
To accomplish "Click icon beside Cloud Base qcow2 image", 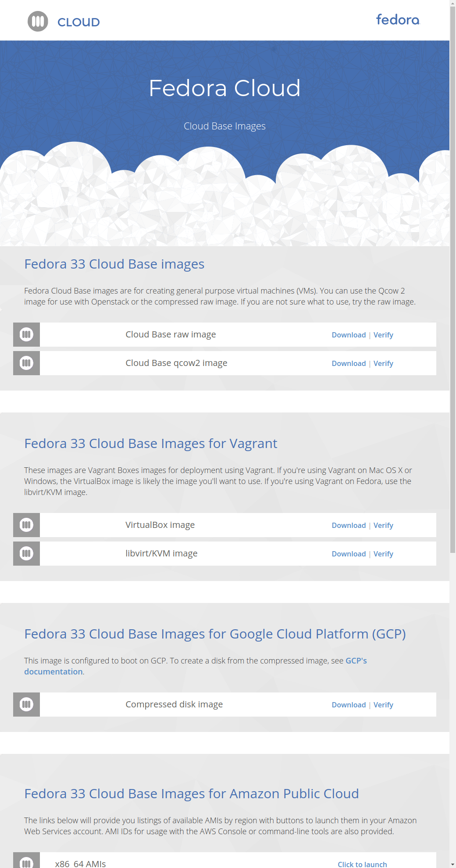I will (x=26, y=363).
